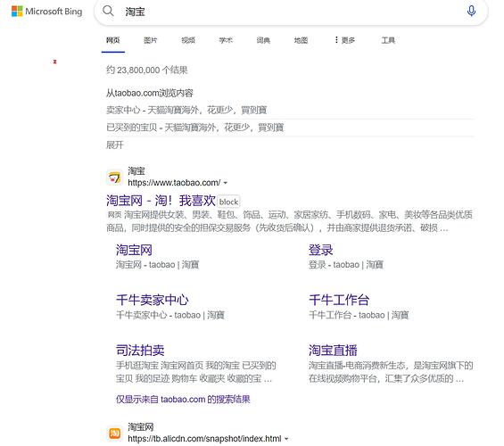
Task: Select the 网页 tab
Action: click(x=112, y=40)
